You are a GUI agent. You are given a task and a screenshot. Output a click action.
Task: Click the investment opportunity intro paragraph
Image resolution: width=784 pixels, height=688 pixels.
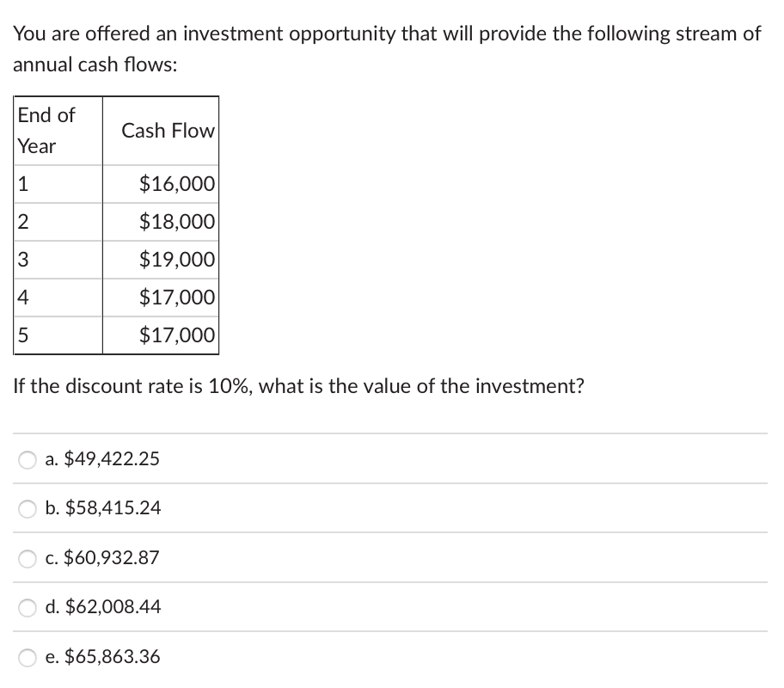tap(387, 50)
